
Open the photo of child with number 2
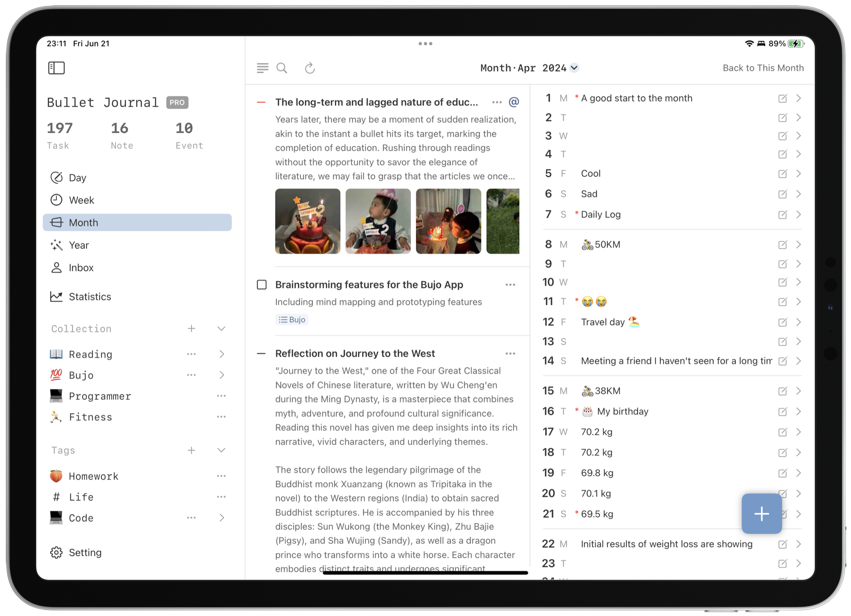pos(378,221)
